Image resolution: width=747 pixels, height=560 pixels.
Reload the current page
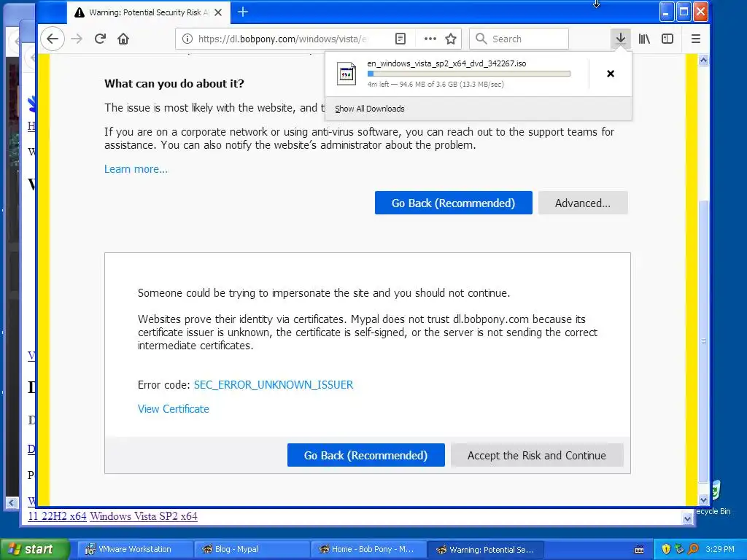(100, 39)
